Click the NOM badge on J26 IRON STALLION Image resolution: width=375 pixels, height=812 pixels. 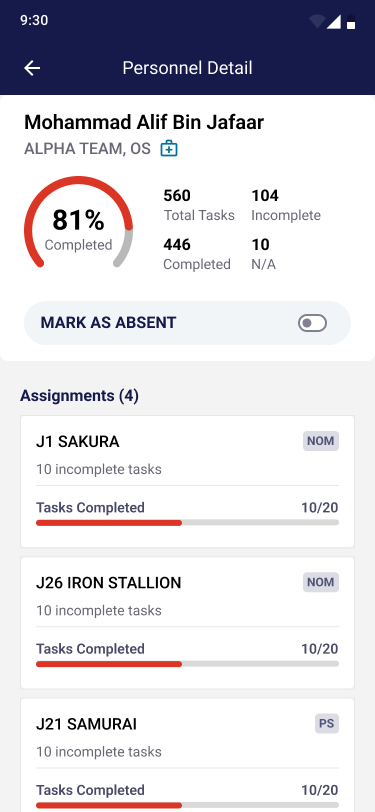click(321, 582)
